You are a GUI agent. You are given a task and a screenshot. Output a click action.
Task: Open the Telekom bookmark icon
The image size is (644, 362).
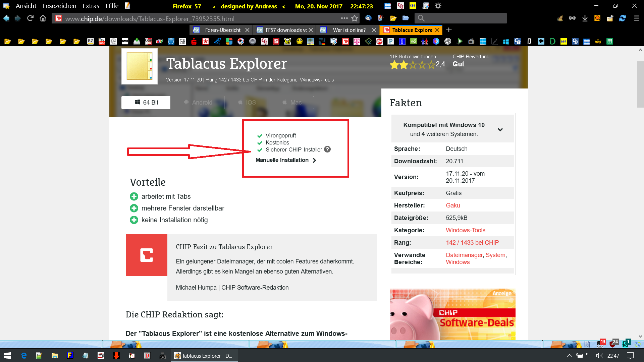click(x=357, y=41)
